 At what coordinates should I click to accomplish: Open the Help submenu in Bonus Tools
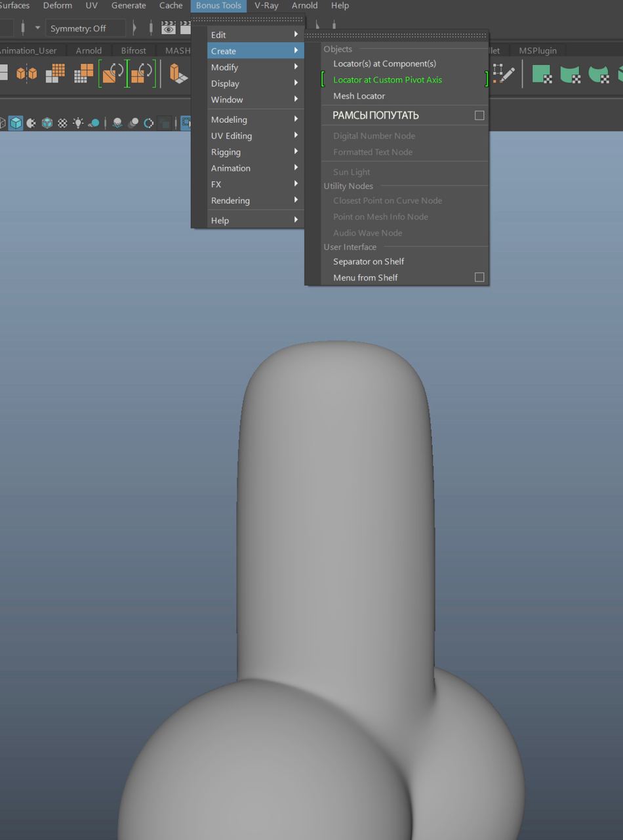255,220
